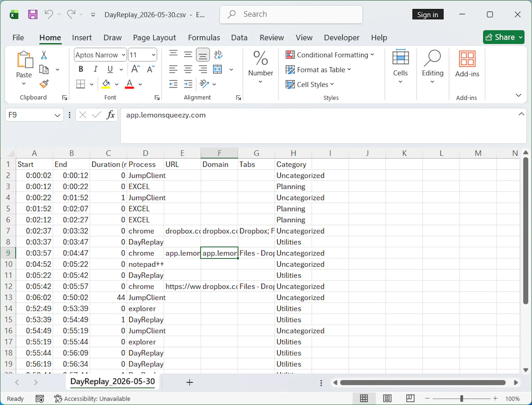532x405 pixels.
Task: Toggle Italic formatting
Action: pyautogui.click(x=96, y=69)
